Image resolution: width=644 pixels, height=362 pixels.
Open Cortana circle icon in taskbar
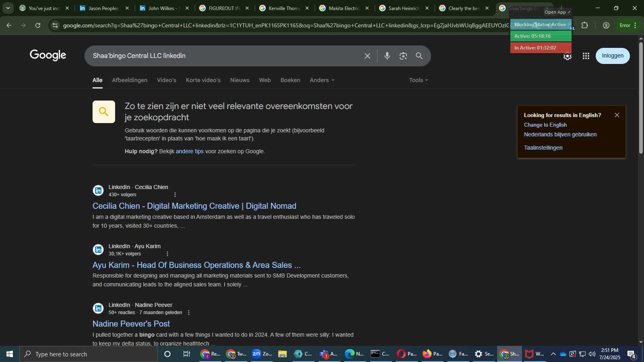coord(167,354)
